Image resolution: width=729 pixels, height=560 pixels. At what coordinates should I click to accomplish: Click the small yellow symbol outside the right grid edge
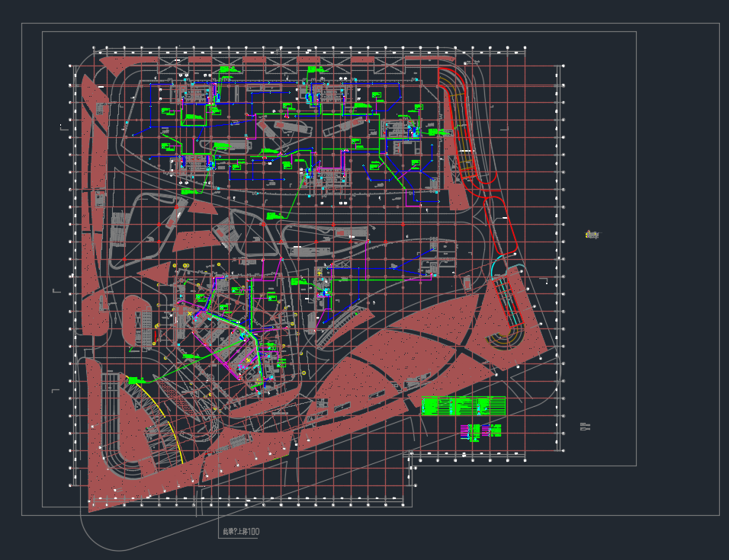coord(592,234)
